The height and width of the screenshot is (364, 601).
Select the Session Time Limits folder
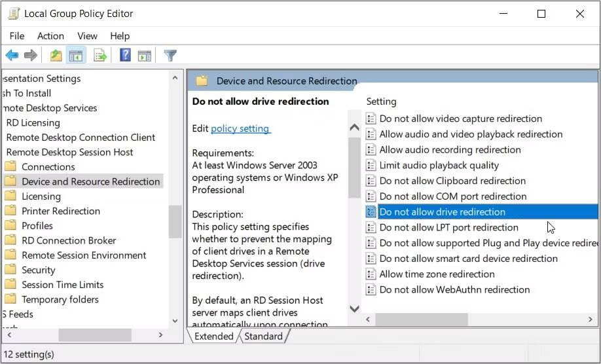62,285
